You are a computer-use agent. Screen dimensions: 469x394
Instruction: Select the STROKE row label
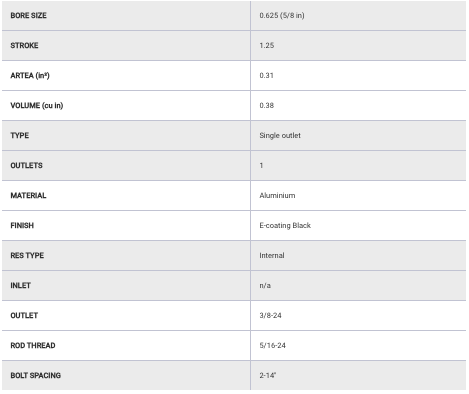pos(24,45)
